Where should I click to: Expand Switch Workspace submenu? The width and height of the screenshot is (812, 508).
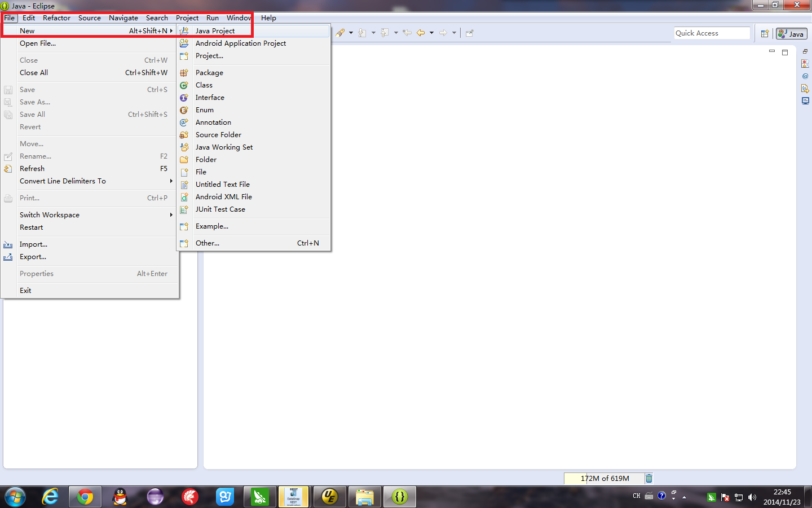click(89, 215)
